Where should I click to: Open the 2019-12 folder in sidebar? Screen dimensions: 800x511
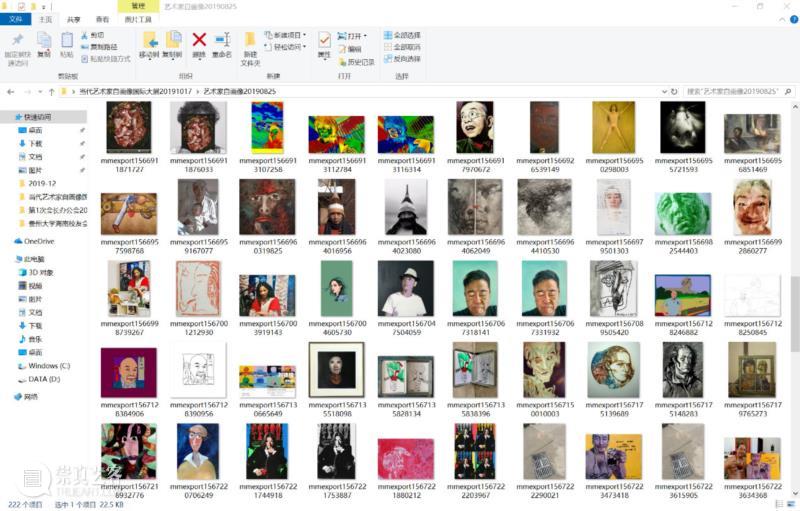(x=37, y=184)
